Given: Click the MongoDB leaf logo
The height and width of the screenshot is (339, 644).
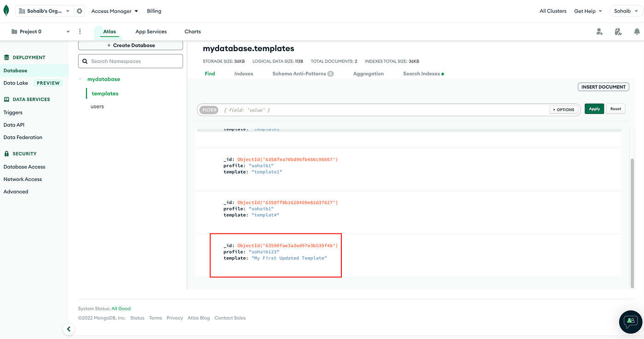Looking at the screenshot, I should [6, 11].
